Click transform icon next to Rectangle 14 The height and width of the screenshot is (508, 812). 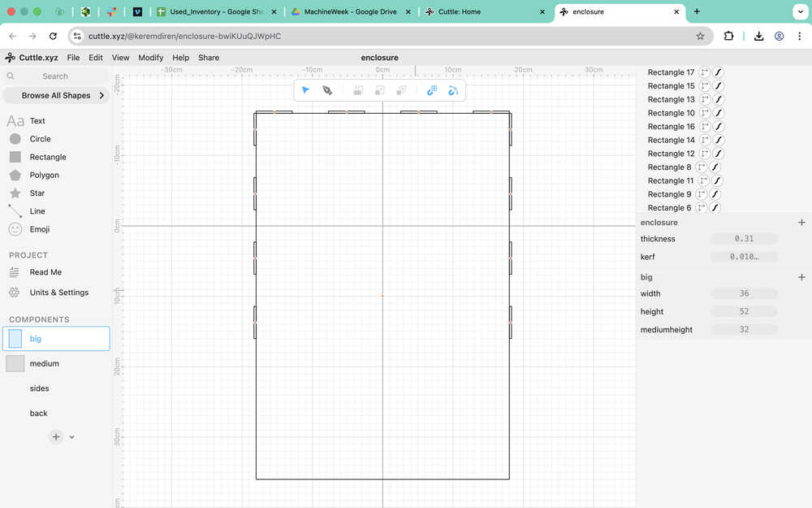[x=704, y=140]
